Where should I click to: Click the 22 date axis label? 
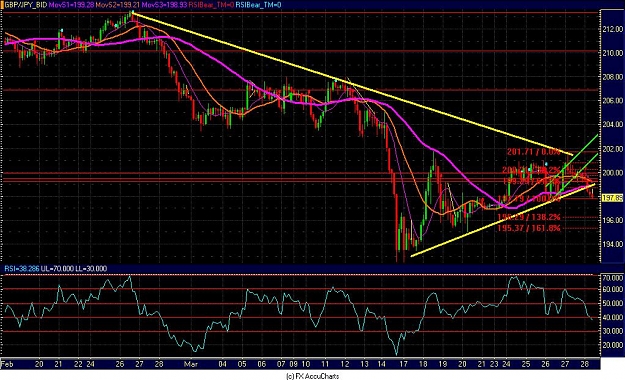tap(79, 364)
